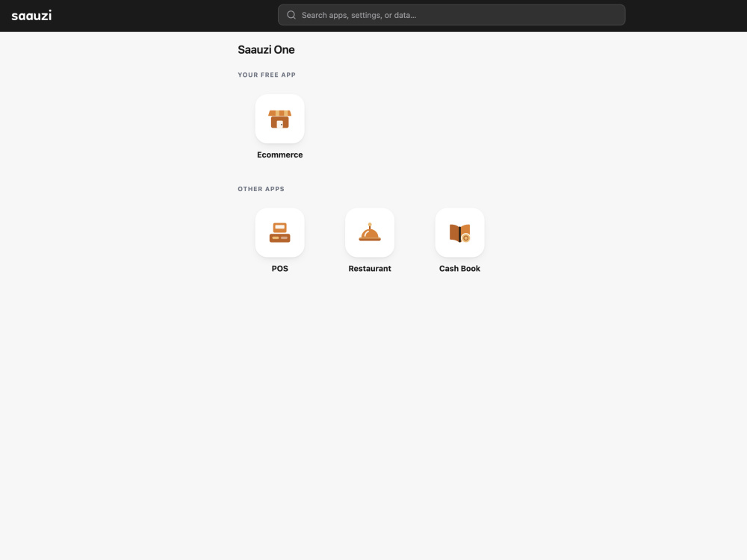The height and width of the screenshot is (560, 747).
Task: Select the POS label under icon
Action: coord(279,269)
